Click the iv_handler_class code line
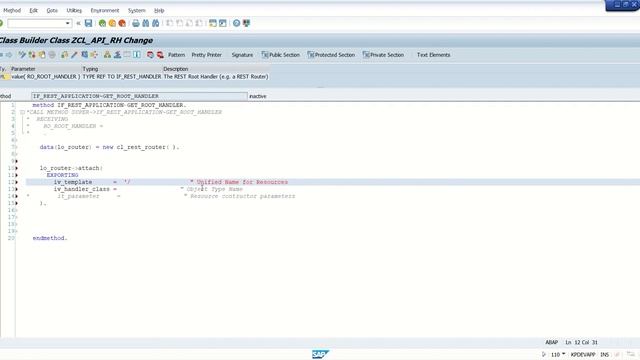 (x=148, y=189)
